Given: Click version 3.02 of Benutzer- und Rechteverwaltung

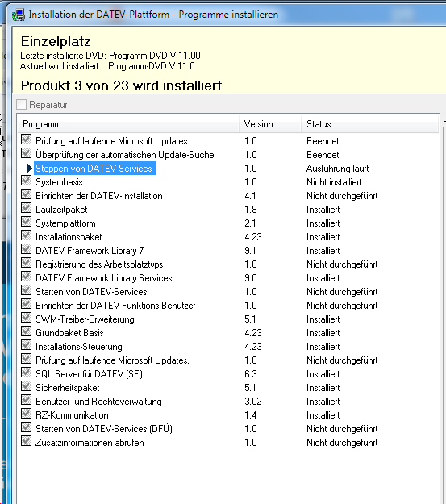Looking at the screenshot, I should click(253, 402).
